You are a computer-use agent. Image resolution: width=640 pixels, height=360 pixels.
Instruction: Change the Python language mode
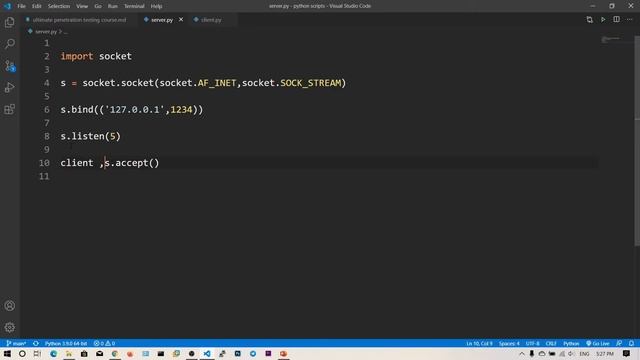[x=571, y=343]
